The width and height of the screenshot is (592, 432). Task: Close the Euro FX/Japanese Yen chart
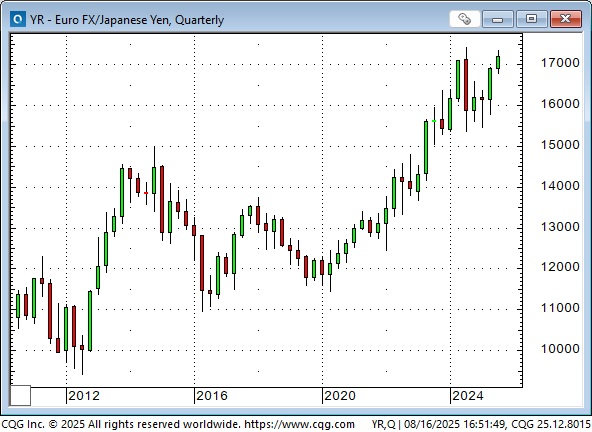565,19
